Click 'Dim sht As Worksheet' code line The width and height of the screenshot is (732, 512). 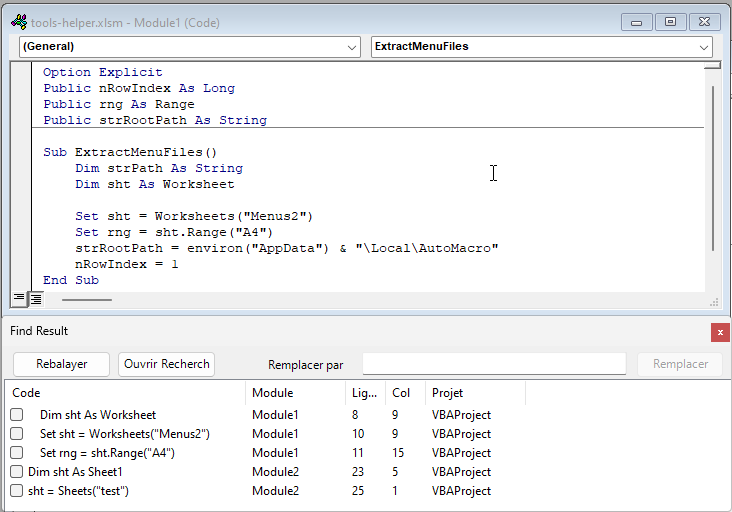pos(155,184)
